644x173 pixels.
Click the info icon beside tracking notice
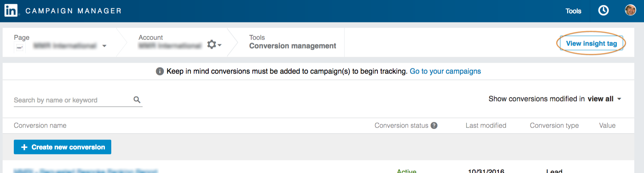click(x=160, y=71)
